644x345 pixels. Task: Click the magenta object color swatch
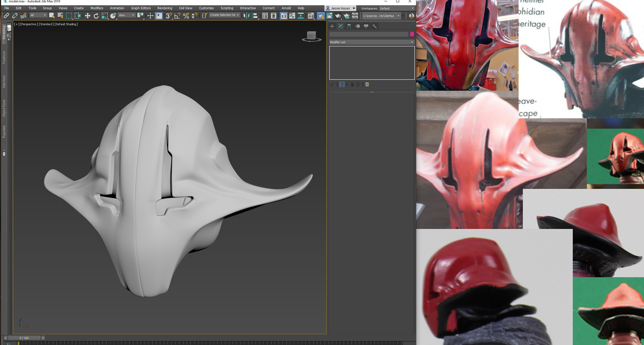[x=412, y=34]
